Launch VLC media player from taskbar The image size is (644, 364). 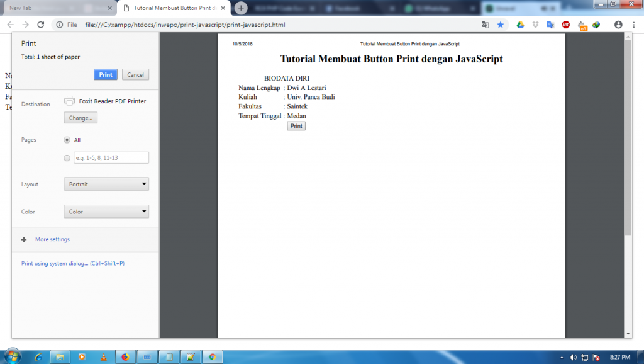click(104, 357)
